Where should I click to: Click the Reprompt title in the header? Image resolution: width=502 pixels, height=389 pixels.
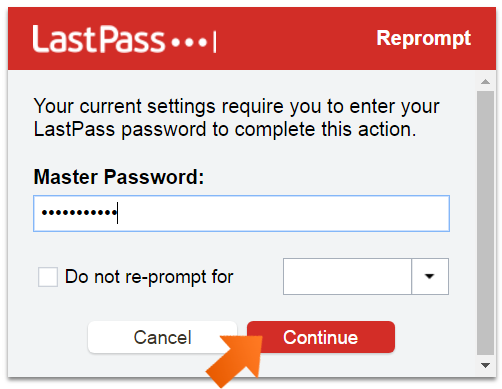pyautogui.click(x=423, y=39)
